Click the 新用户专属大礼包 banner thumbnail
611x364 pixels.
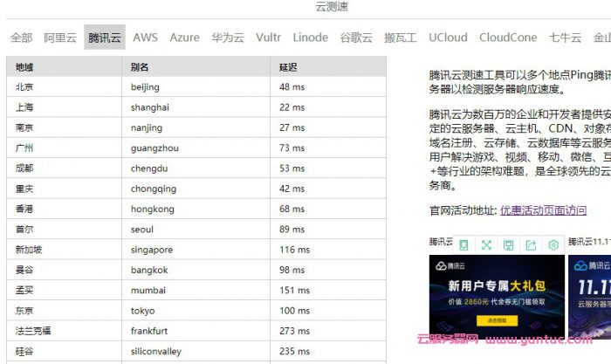click(x=496, y=295)
